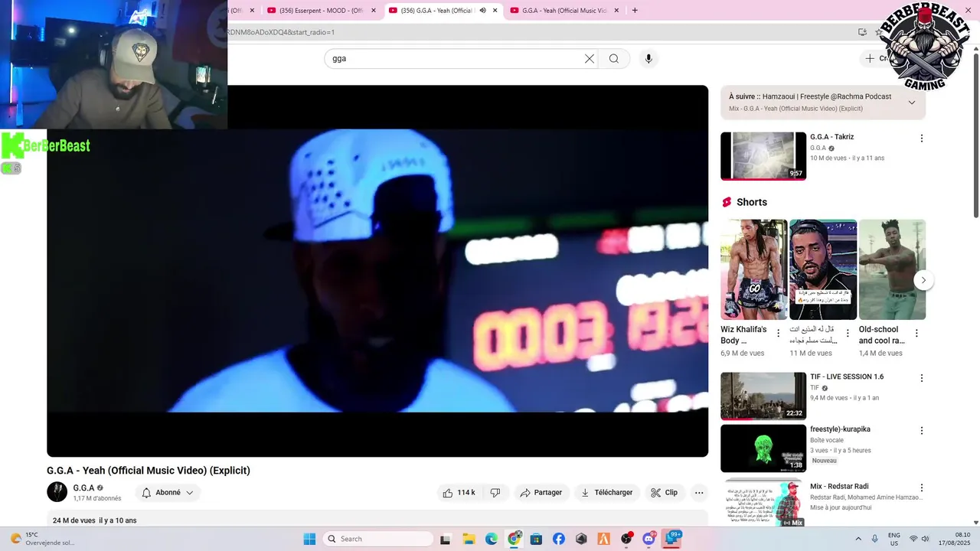Screen dimensions: 980x551
Task: Open the Windows Start menu
Action: tap(309, 539)
